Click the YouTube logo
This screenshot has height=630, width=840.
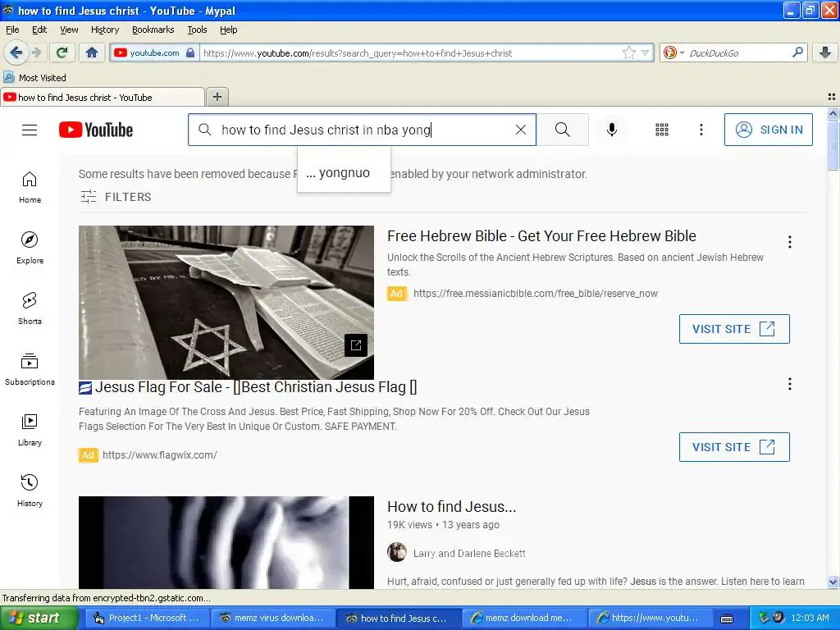(x=96, y=130)
